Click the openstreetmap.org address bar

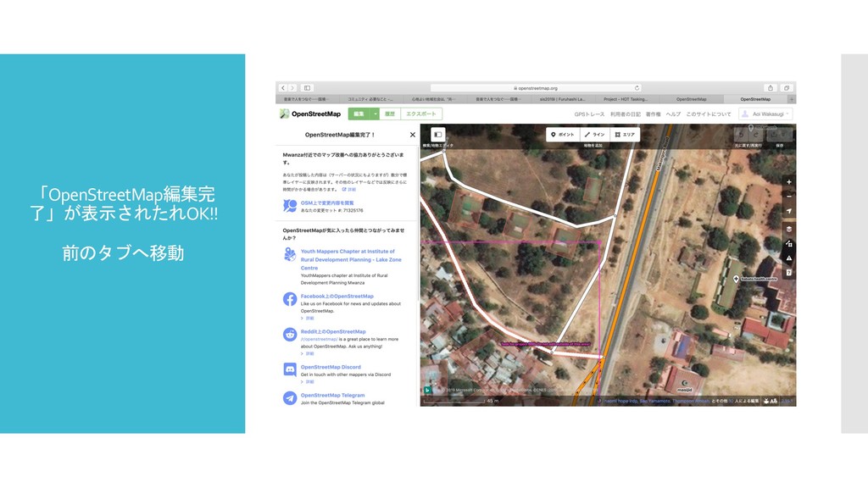536,88
